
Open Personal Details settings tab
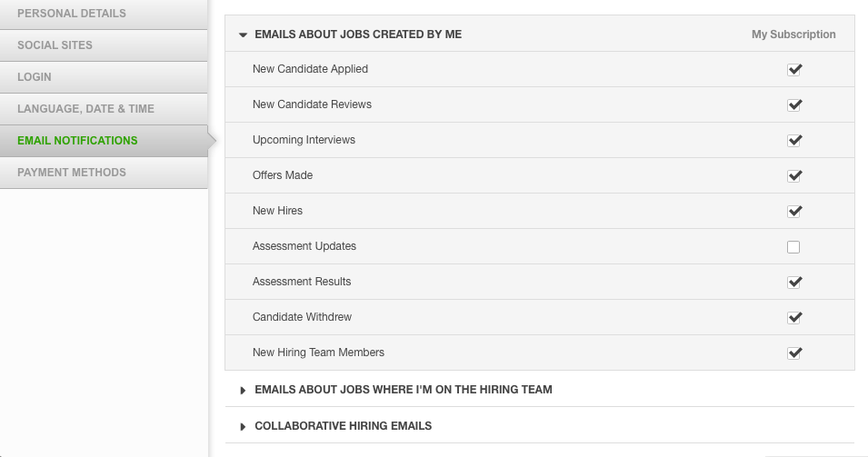click(104, 14)
